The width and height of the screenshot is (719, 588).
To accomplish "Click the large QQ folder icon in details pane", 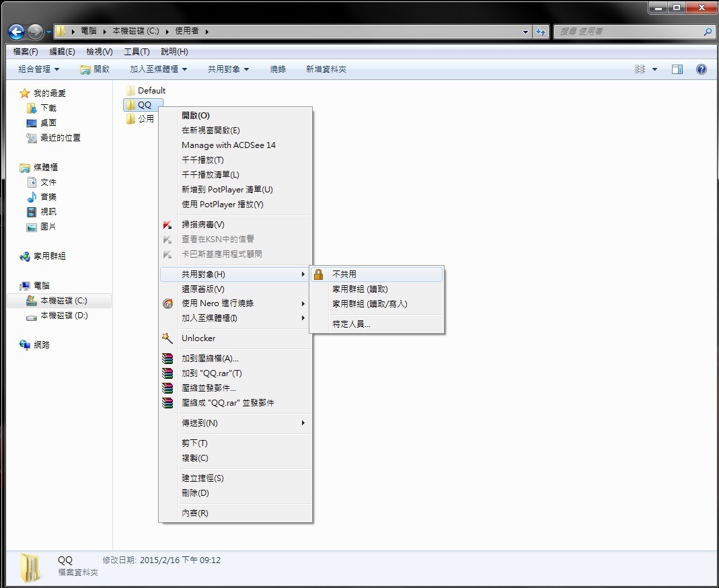I will coord(30,567).
